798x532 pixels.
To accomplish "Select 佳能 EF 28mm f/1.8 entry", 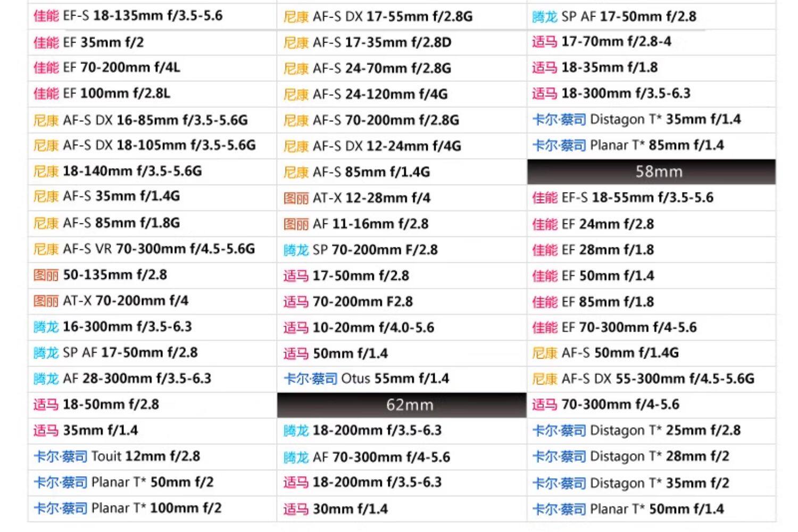I will point(651,250).
